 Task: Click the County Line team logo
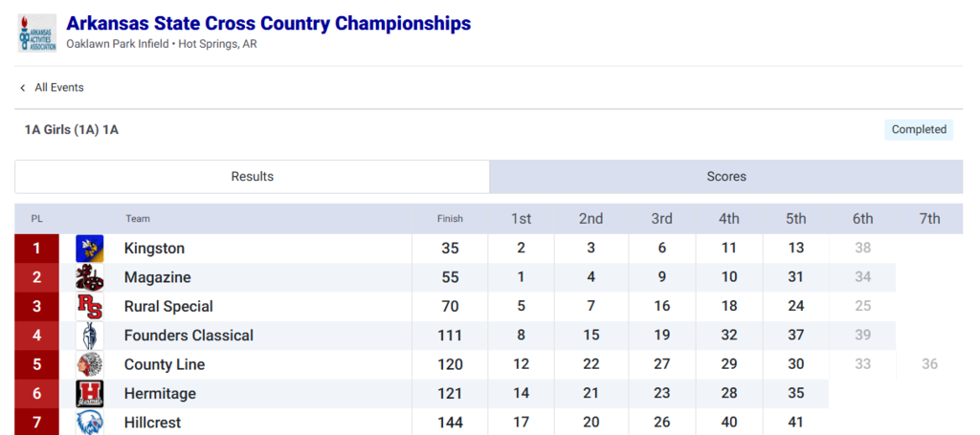click(x=90, y=364)
